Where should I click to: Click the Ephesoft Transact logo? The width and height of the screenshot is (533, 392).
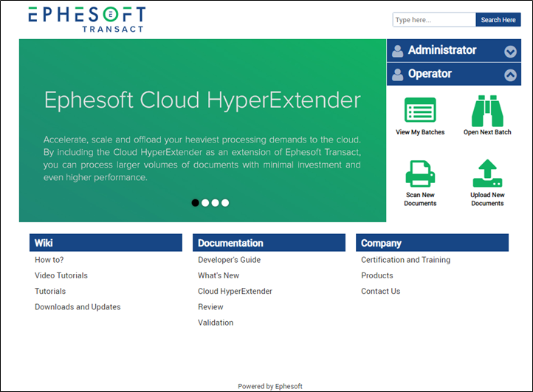[87, 19]
